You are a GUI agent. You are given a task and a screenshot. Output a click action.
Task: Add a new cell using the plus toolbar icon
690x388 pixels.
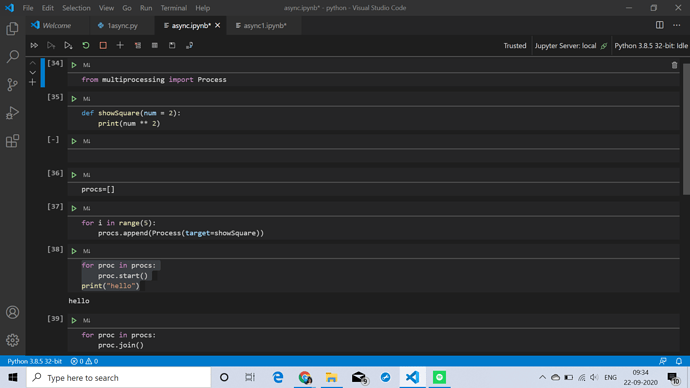[120, 45]
